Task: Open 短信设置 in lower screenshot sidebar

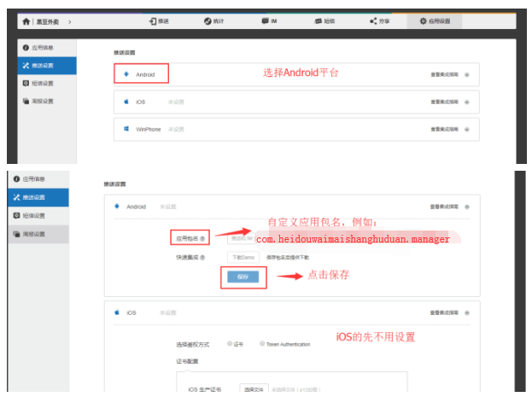Action: [x=38, y=216]
